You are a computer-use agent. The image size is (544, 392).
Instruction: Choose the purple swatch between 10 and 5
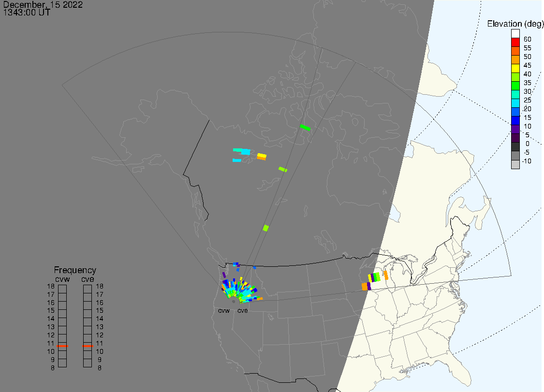point(515,129)
